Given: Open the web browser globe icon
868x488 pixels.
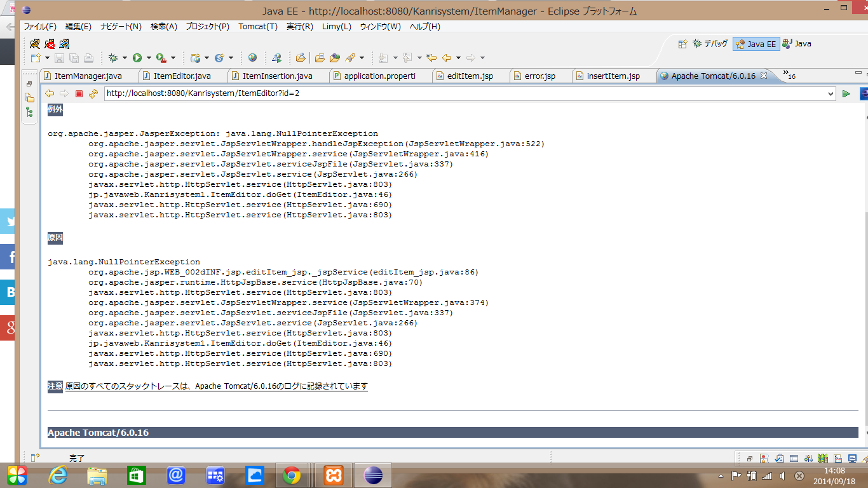Looking at the screenshot, I should click(x=253, y=58).
